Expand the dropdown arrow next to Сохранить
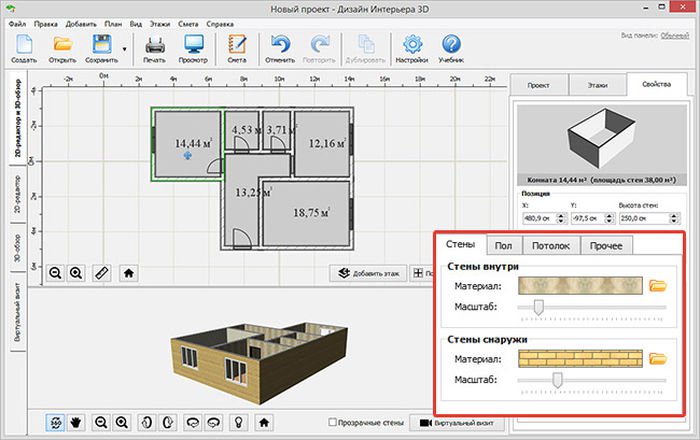The image size is (700, 440). coord(125,48)
